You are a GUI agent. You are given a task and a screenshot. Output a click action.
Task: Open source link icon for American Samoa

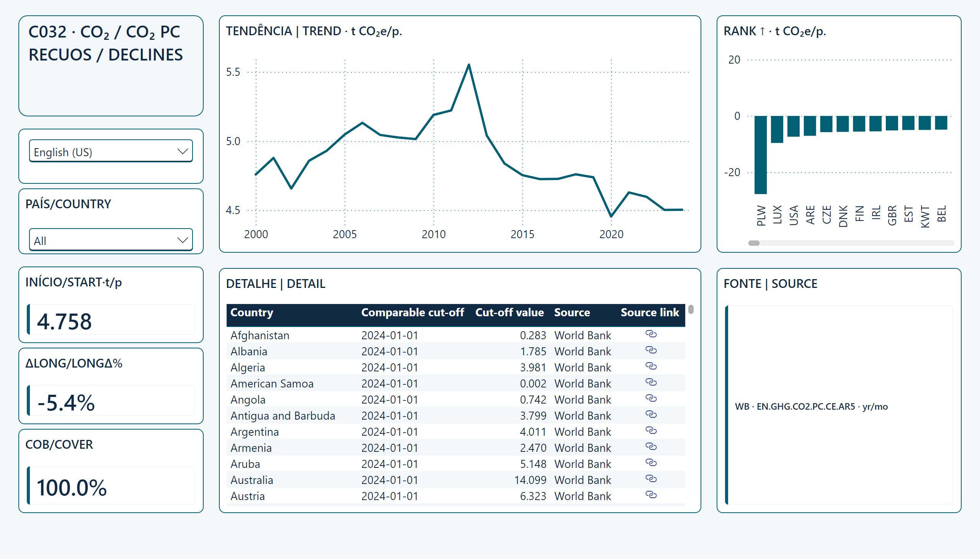[651, 382]
